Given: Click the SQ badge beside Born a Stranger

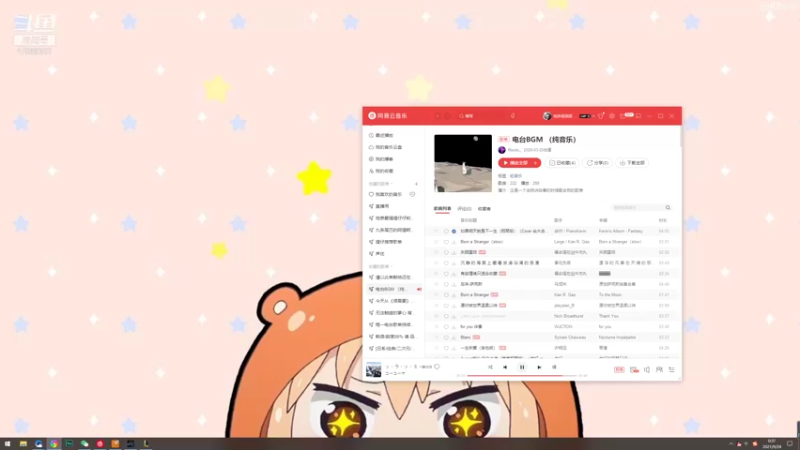Looking at the screenshot, I should click(494, 295).
